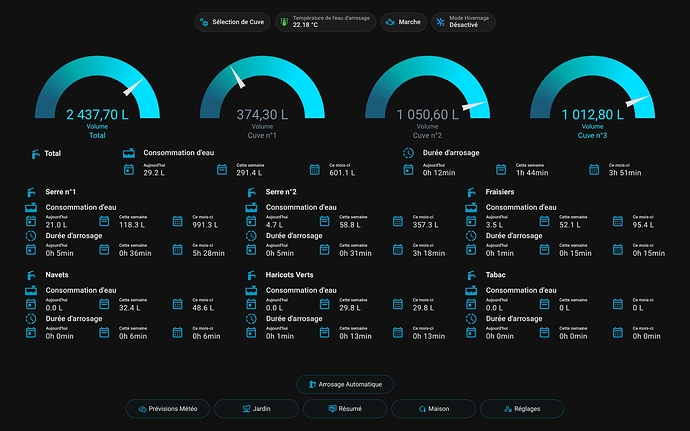Open Serre n°2 weekly value 58.8 L
The image size is (690, 431).
pos(350,225)
